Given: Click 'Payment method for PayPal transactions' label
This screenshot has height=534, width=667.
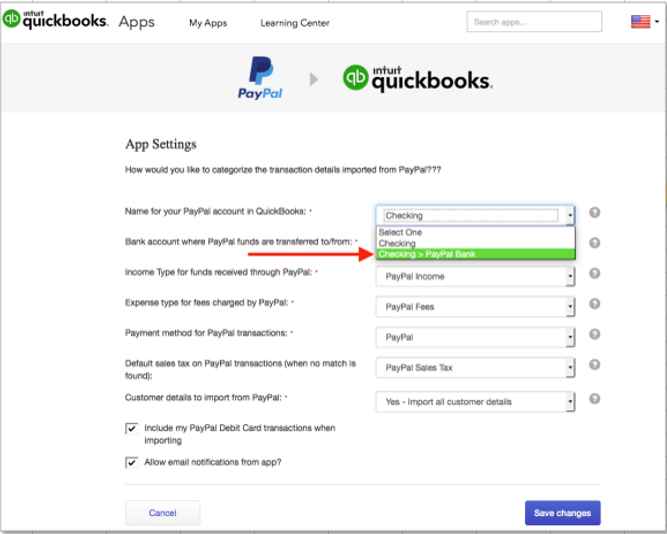Looking at the screenshot, I should point(206,333).
